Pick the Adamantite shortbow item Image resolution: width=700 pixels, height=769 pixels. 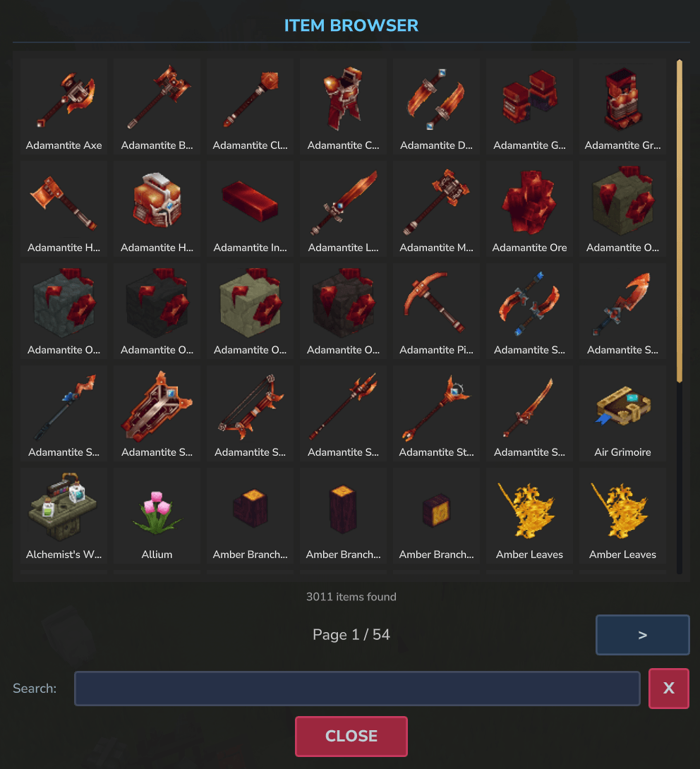click(x=251, y=413)
